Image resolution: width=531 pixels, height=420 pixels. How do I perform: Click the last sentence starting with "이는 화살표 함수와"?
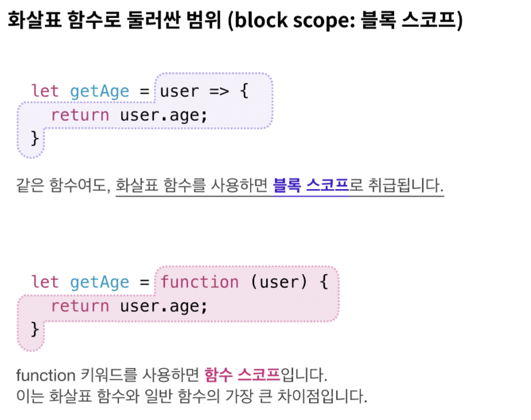(191, 396)
